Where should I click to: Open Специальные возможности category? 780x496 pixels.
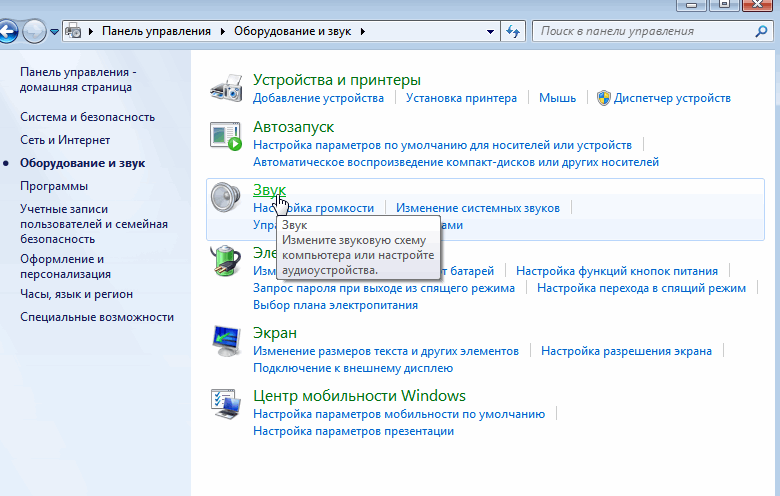tap(97, 317)
